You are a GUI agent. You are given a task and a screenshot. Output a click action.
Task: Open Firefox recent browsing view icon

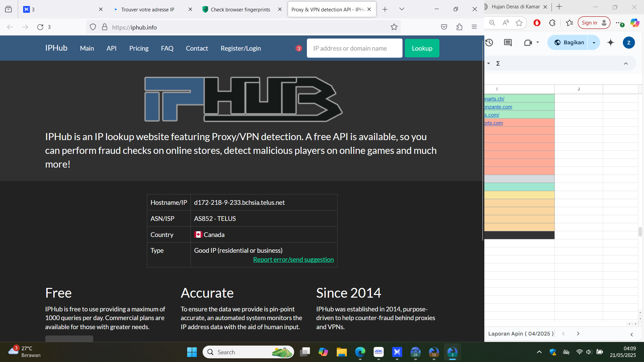(8, 9)
